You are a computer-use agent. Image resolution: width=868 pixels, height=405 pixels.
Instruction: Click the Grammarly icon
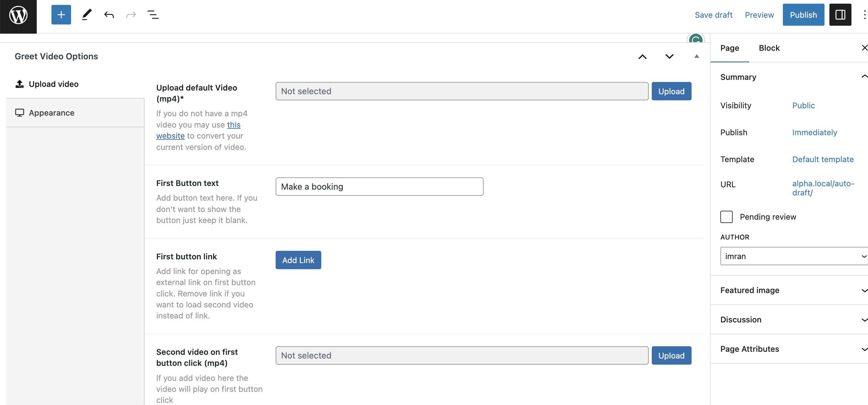pyautogui.click(x=696, y=40)
